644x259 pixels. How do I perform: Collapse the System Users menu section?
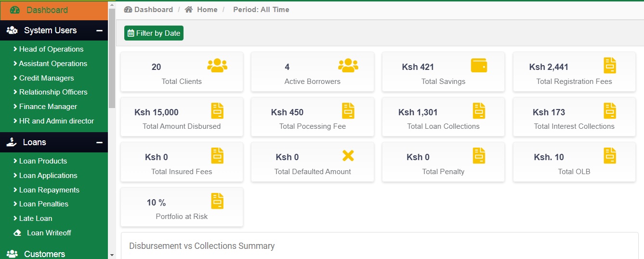point(99,30)
